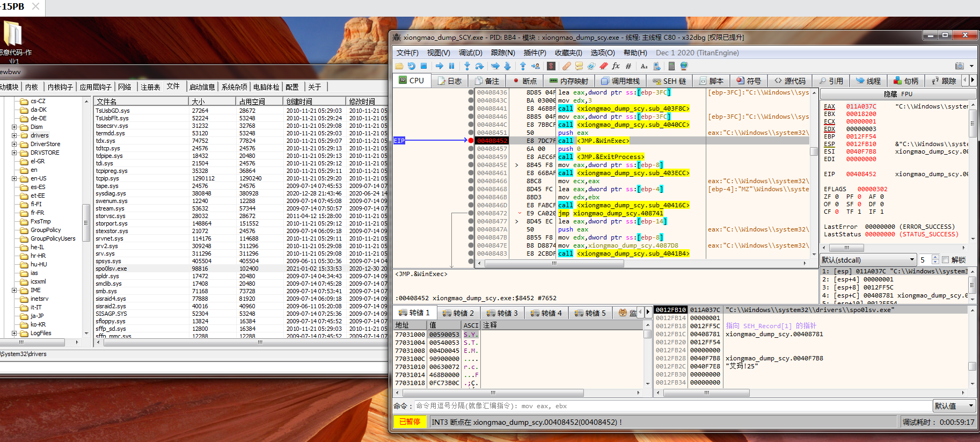
Task: Click the Intermodular calls phone icon
Action: [x=656, y=66]
